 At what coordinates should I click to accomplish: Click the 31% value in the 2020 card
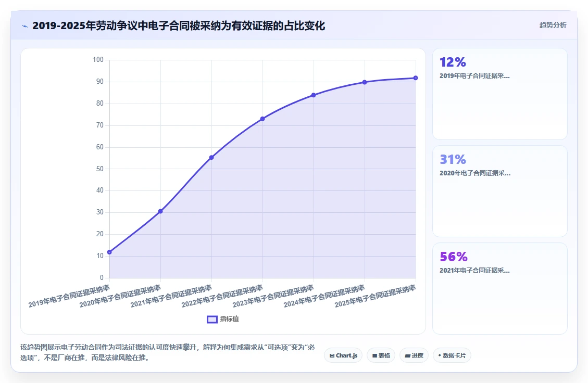(453, 159)
